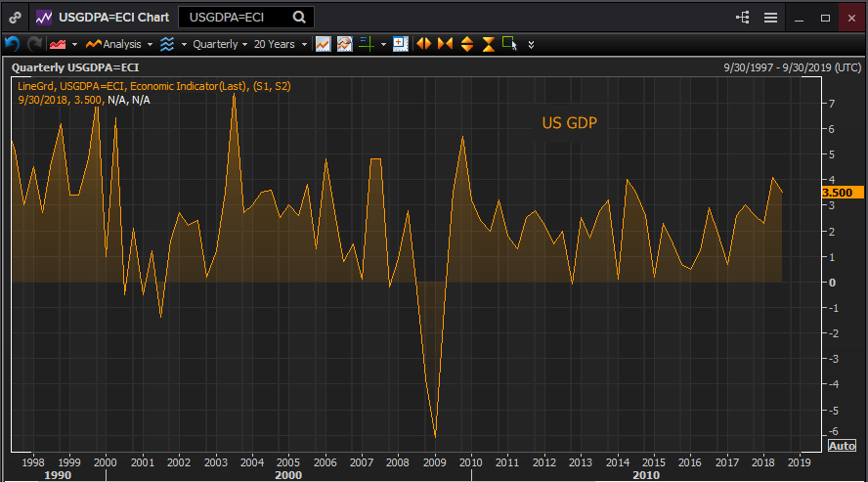Toggle the zoom selection rectangle tool
Screen dimensions: 868x482
click(x=509, y=44)
